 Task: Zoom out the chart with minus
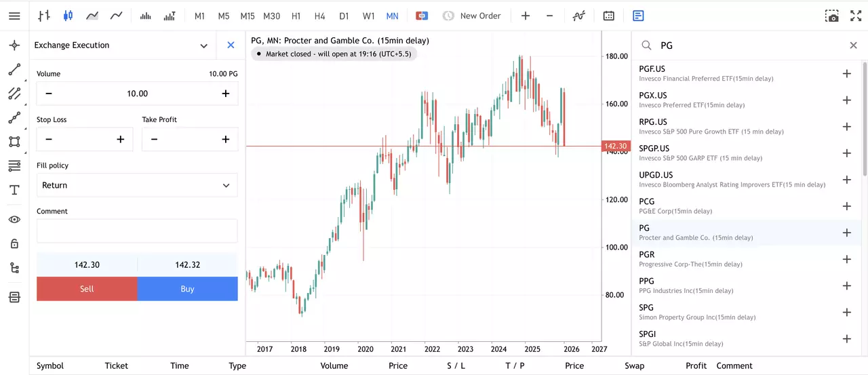pos(549,16)
